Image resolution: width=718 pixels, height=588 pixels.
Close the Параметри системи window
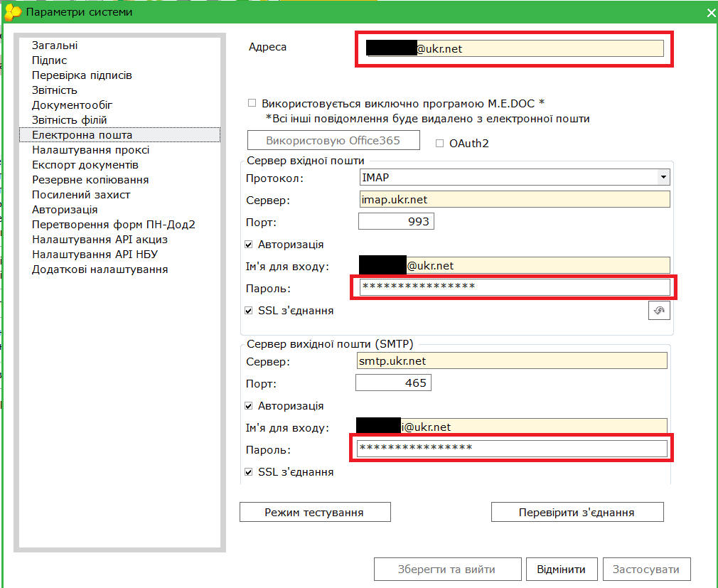point(710,13)
